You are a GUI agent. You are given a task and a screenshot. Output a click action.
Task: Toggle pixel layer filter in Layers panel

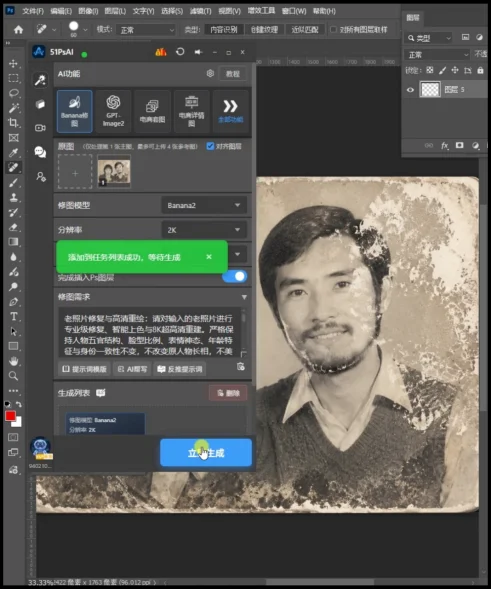tap(465, 37)
